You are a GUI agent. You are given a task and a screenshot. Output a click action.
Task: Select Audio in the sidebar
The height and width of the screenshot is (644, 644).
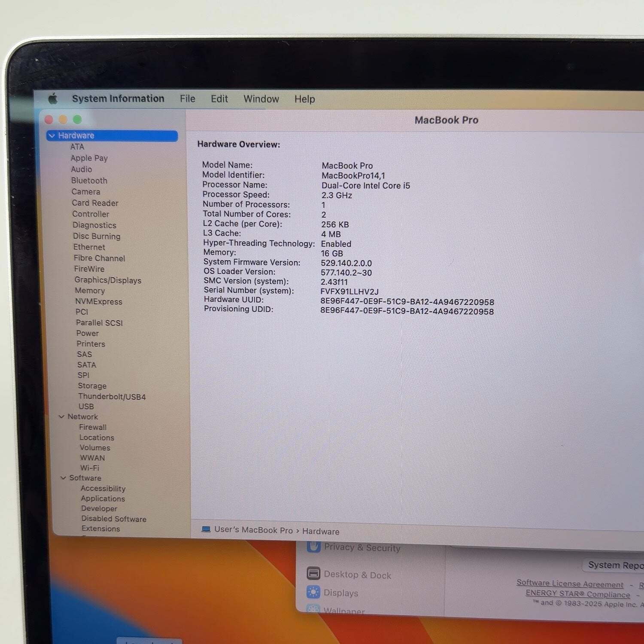coord(81,169)
